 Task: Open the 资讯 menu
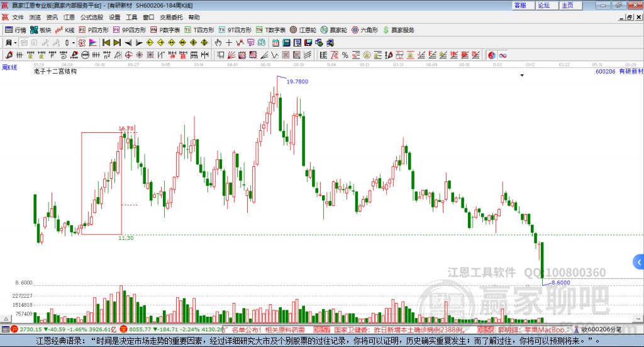[x=52, y=17]
